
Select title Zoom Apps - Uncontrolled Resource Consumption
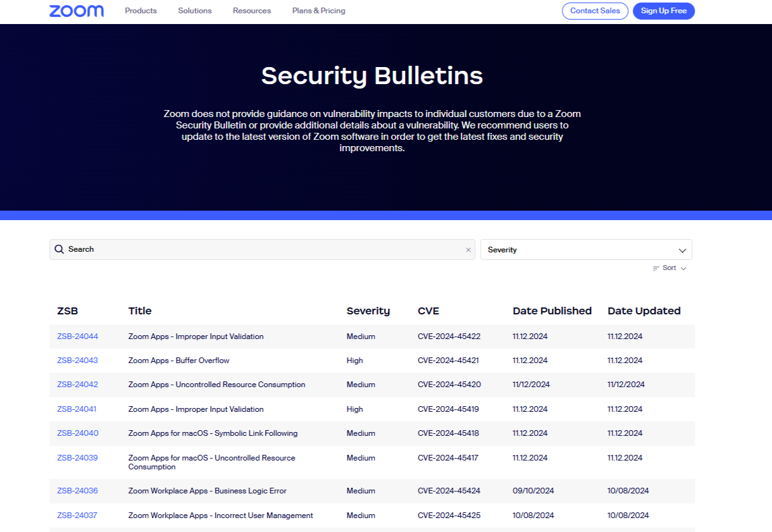(217, 385)
